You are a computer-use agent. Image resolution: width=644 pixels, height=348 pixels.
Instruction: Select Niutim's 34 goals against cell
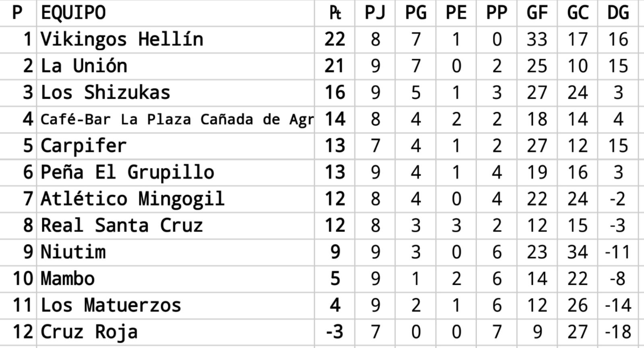point(578,252)
